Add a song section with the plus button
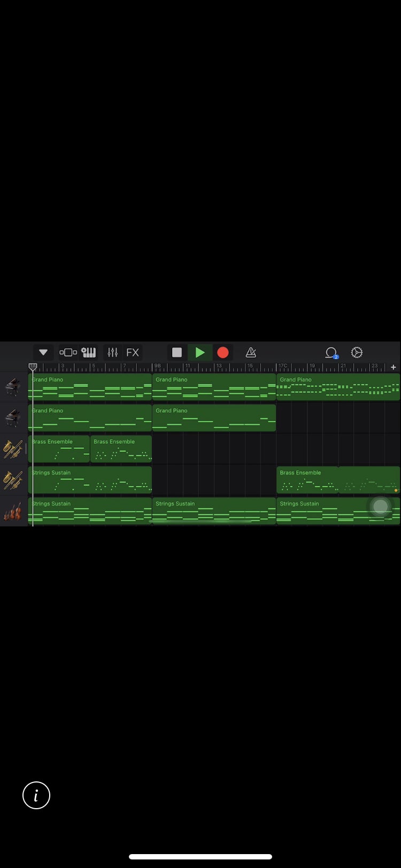The image size is (401, 868). (x=394, y=367)
